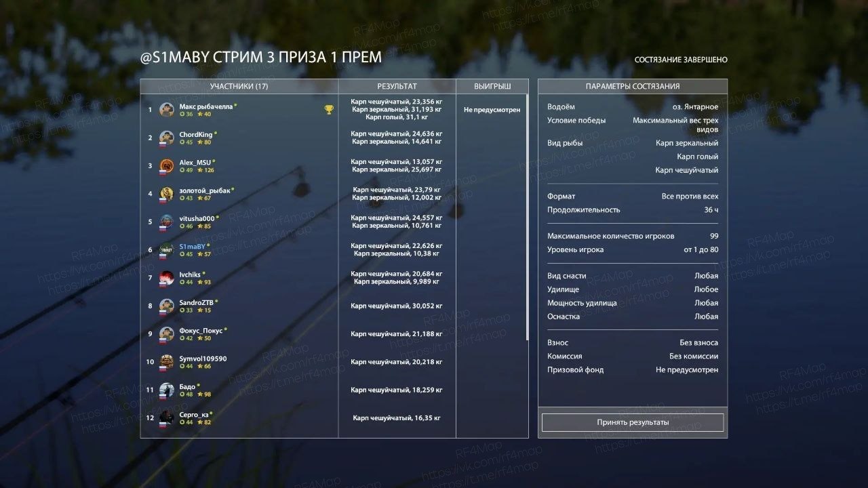Click result Карп голый, 31,1 кг
Image resolution: width=868 pixels, height=488 pixels.
(x=397, y=117)
